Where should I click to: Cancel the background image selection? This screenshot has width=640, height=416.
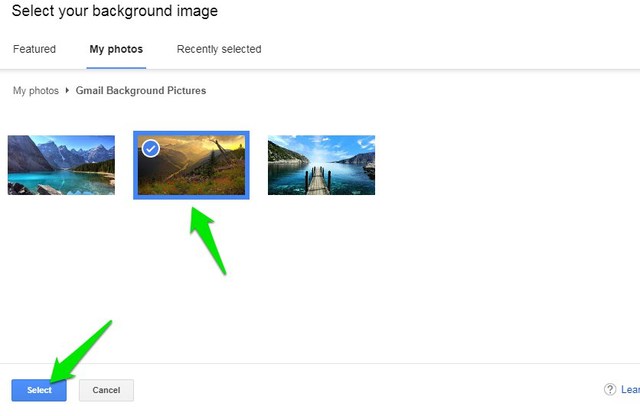coord(106,390)
